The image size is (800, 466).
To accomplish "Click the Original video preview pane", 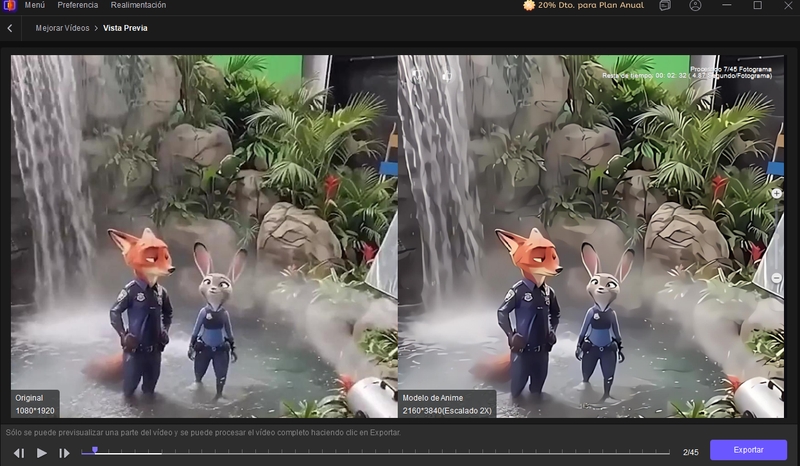I will 204,236.
